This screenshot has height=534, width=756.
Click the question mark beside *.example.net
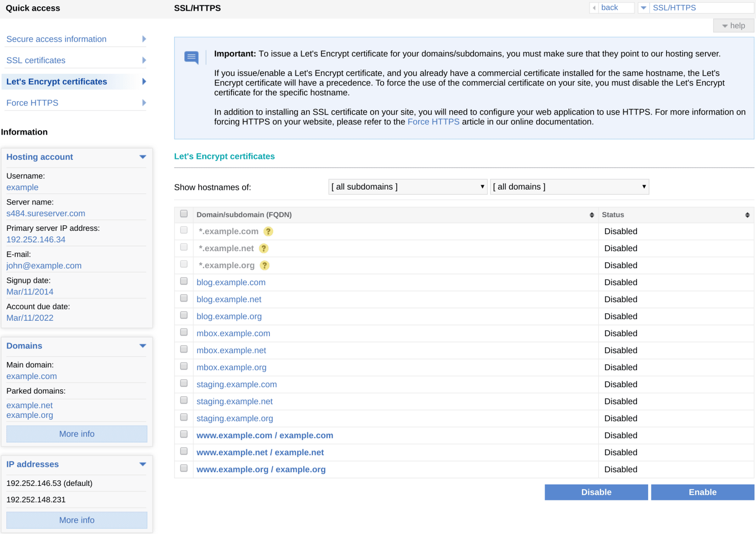(x=264, y=249)
